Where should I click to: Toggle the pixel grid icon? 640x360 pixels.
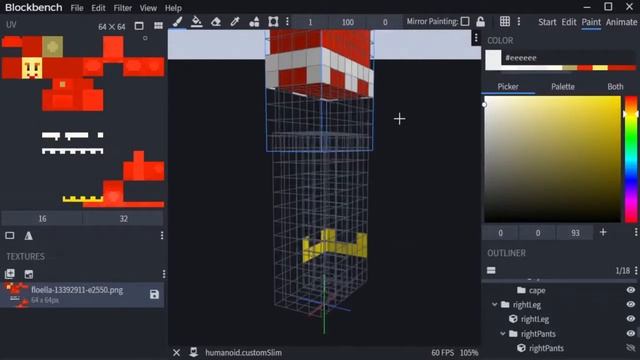click(505, 21)
